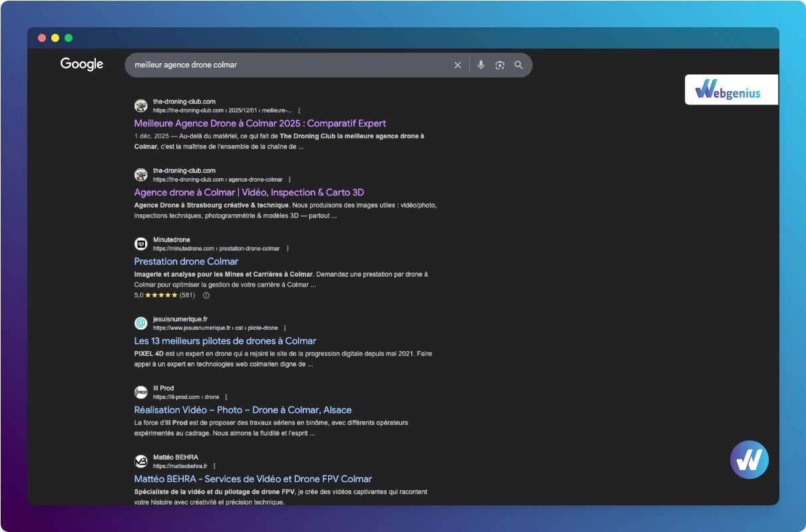
Task: Click the magnifying glass search icon
Action: pyautogui.click(x=518, y=65)
